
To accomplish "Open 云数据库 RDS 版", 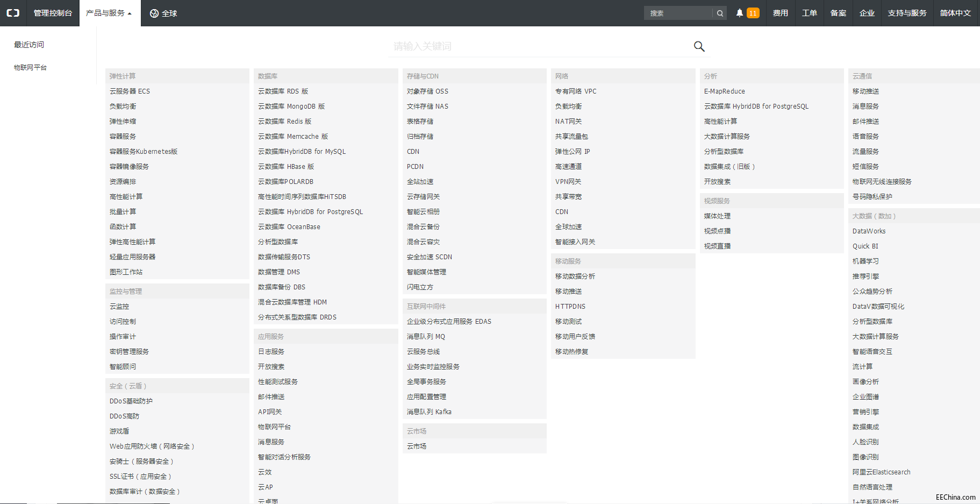I will 283,91.
